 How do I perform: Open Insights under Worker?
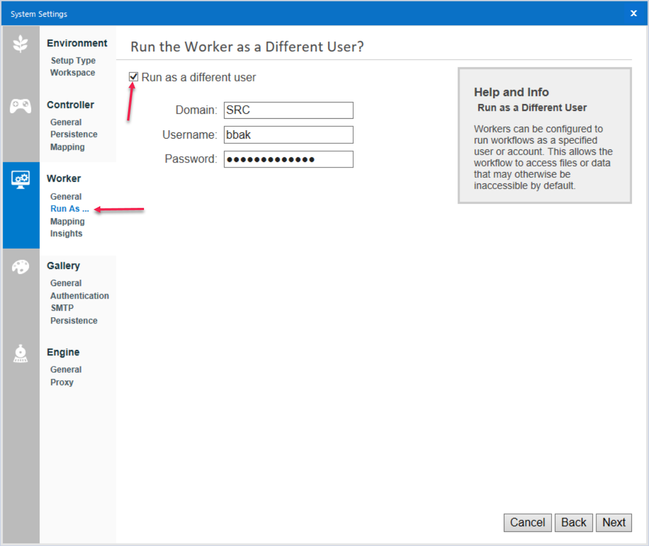[x=66, y=233]
